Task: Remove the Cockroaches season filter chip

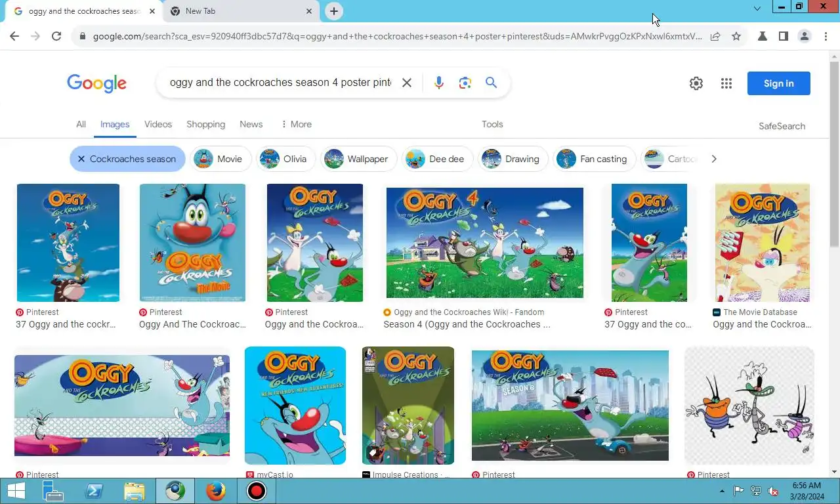Action: [x=127, y=159]
